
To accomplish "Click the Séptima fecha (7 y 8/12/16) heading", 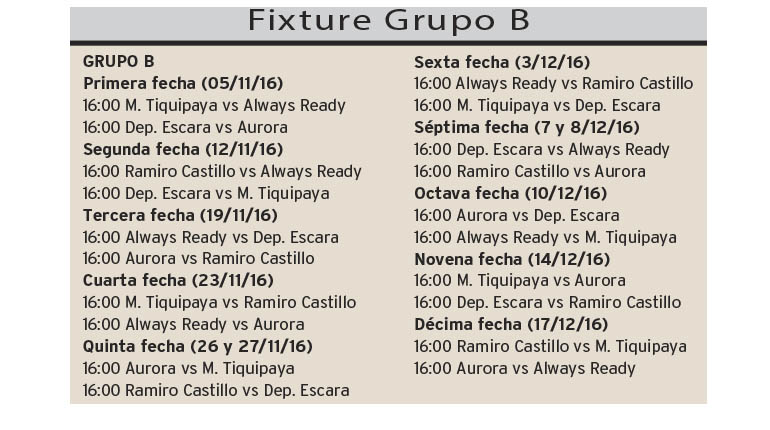I will [527, 128].
